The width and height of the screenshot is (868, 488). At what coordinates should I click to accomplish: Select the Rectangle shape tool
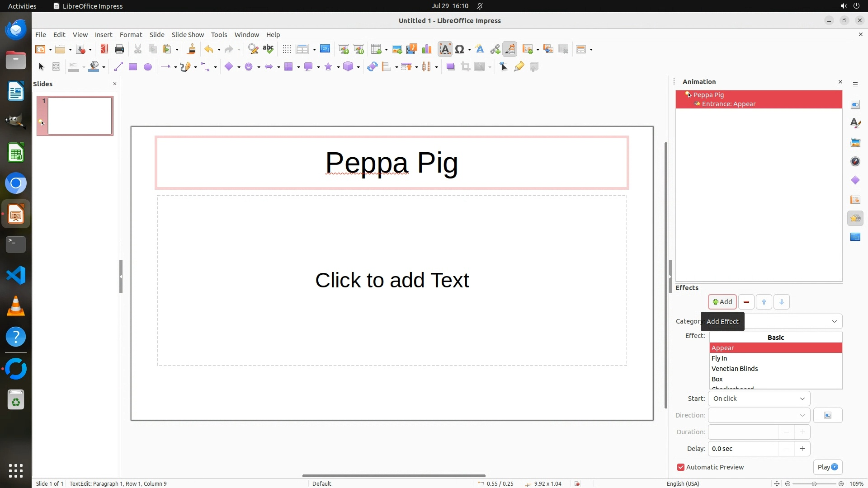[x=132, y=67]
